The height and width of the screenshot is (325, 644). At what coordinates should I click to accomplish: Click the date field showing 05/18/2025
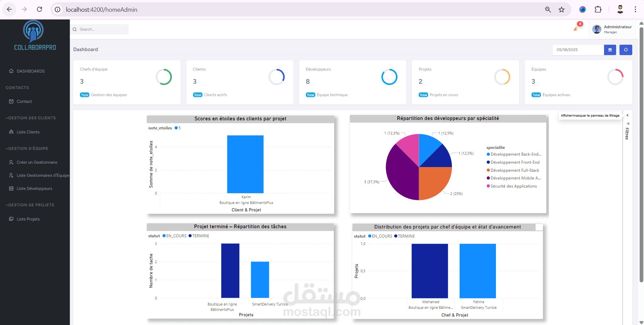click(x=578, y=50)
